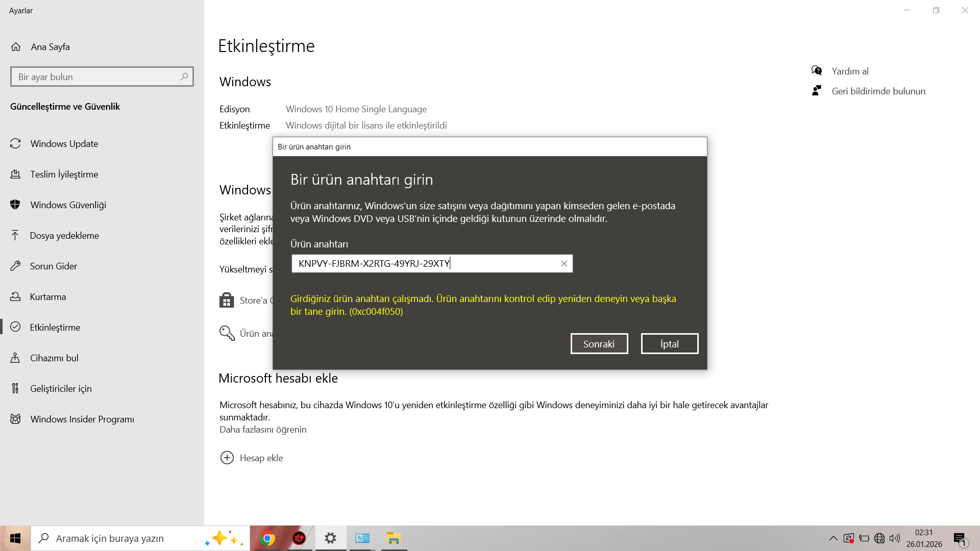This screenshot has width=980, height=551.
Task: Open Geliştiriciler için icon
Action: [x=15, y=388]
